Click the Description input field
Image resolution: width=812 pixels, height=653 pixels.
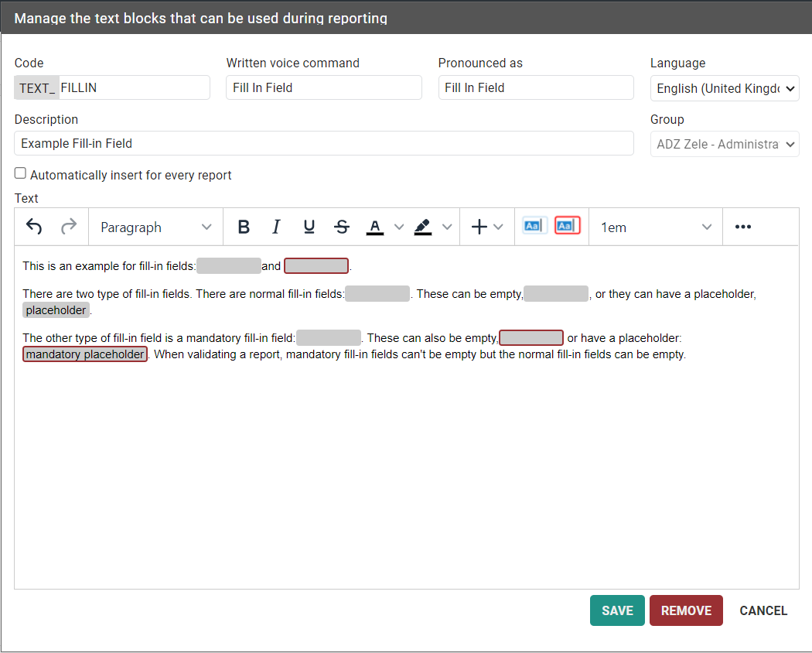click(x=323, y=144)
